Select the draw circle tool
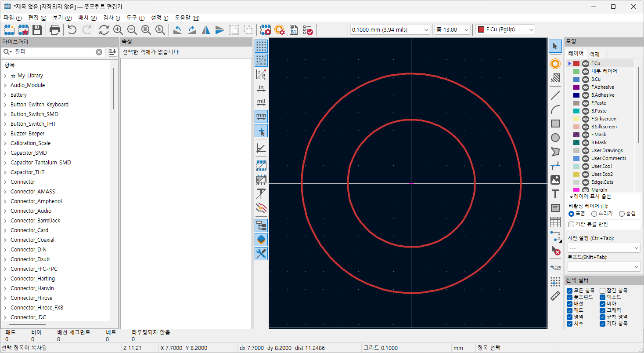This screenshot has width=644, height=353. [555, 138]
